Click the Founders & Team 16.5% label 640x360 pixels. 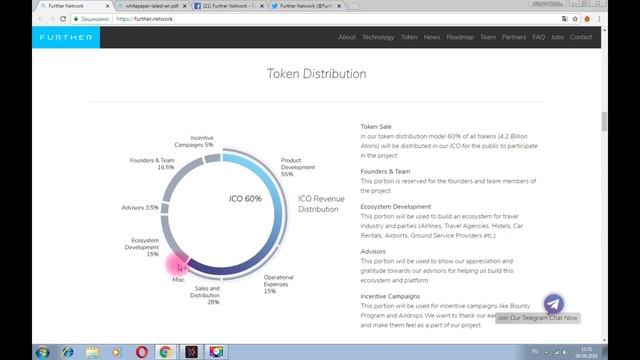point(152,164)
